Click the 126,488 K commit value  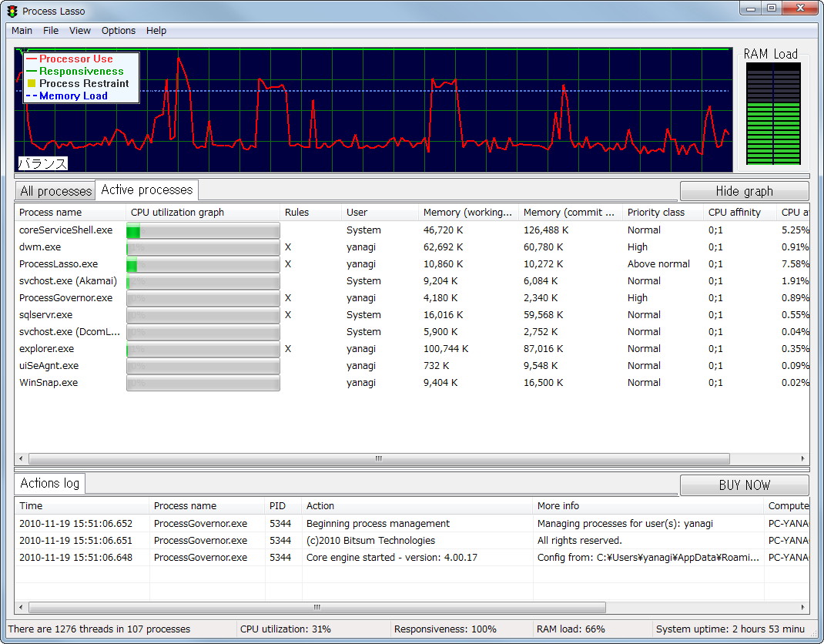(546, 230)
